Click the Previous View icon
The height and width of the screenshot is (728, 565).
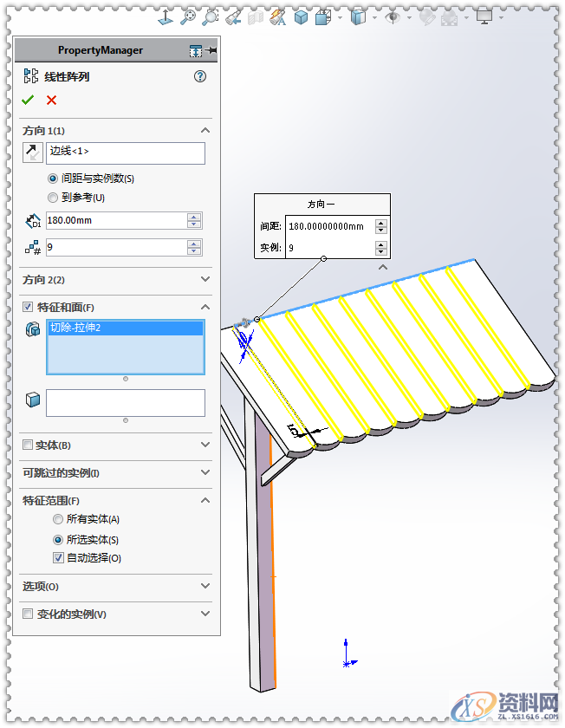(233, 17)
